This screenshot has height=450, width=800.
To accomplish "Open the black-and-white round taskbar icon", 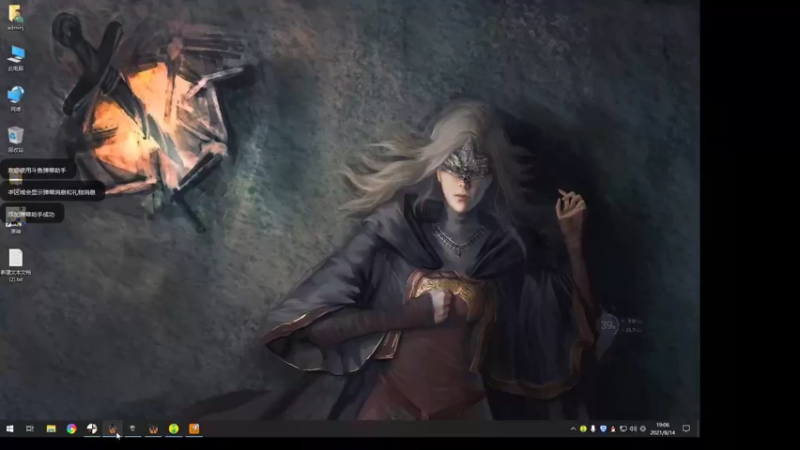I will [x=92, y=429].
